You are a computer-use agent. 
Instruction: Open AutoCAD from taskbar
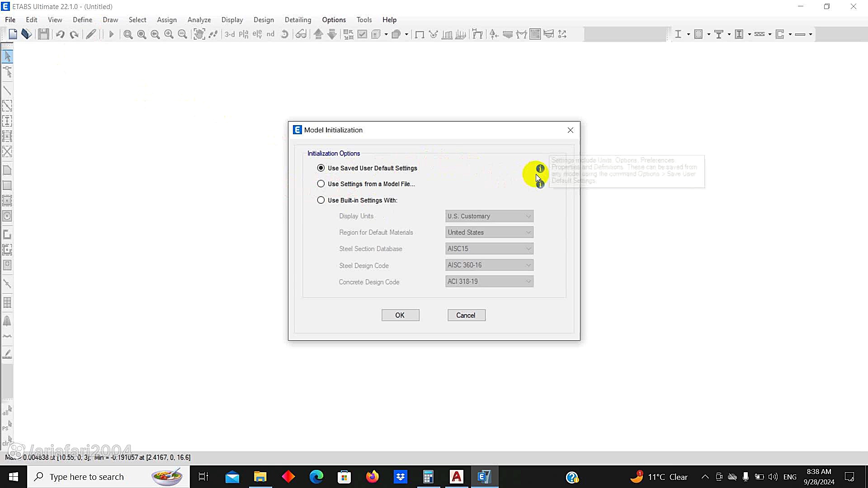457,477
